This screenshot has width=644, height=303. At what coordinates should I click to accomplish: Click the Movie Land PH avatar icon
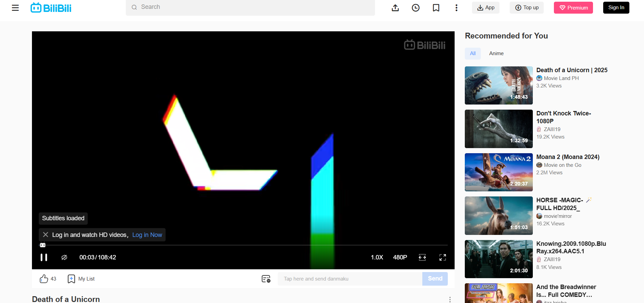coord(539,78)
